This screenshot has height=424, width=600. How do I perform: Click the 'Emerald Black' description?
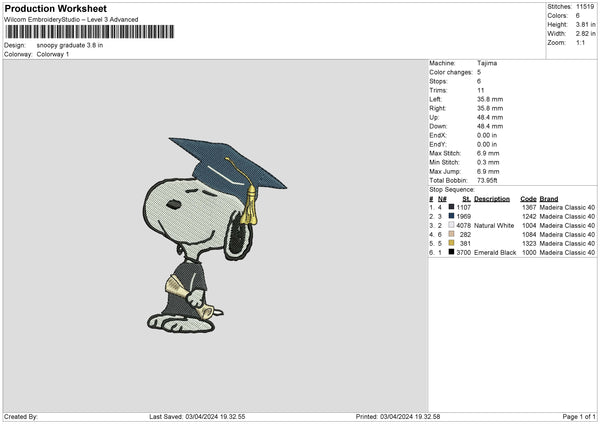(x=495, y=253)
